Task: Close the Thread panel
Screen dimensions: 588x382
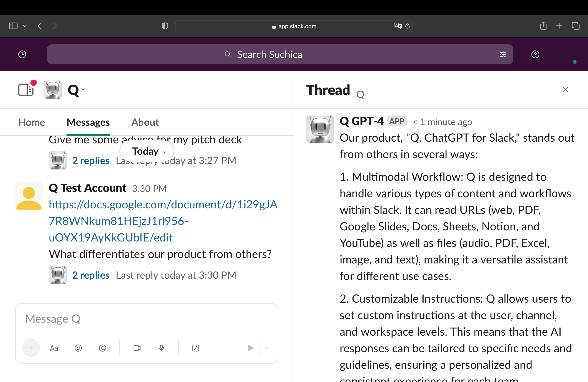Action: (565, 89)
